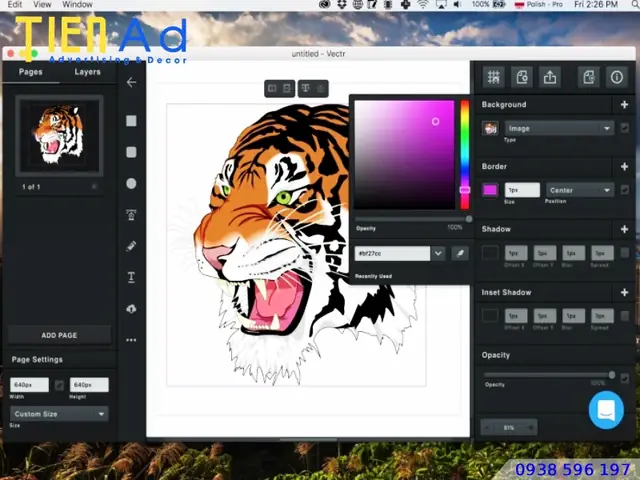Click the Wi-Fi icon in menu bar
640x480 pixels.
(x=423, y=4)
